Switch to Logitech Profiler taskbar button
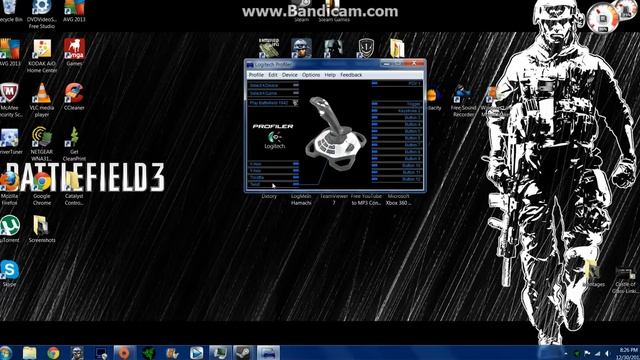Screen dimensions: 640x360 268,353
